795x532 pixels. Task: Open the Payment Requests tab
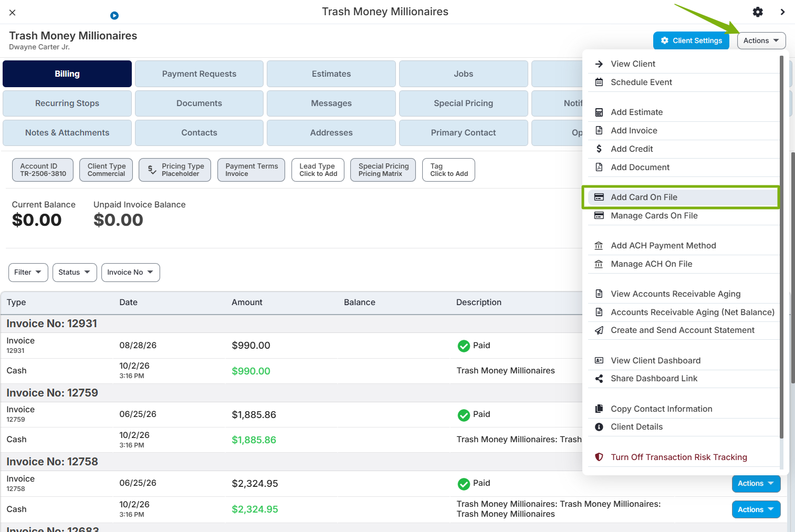(x=199, y=74)
